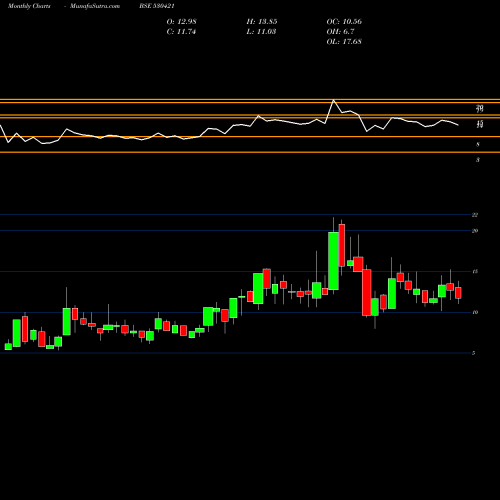Viewport: 500px width, 500px height.
Task: Click the open value 'O: 12.98'
Action: 181,22
